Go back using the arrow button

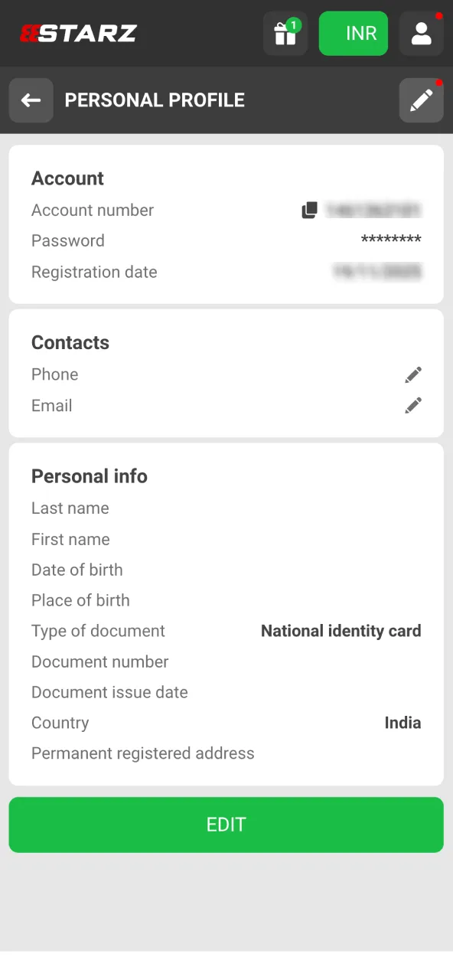(x=31, y=100)
